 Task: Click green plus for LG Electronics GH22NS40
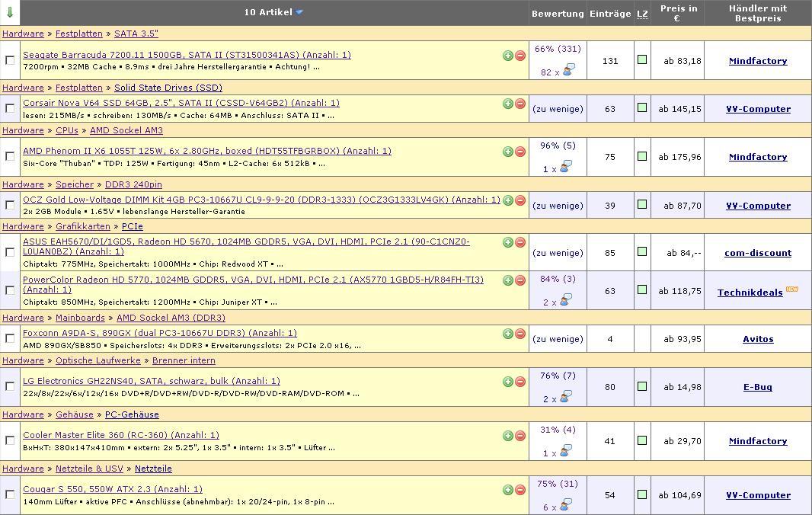click(508, 382)
